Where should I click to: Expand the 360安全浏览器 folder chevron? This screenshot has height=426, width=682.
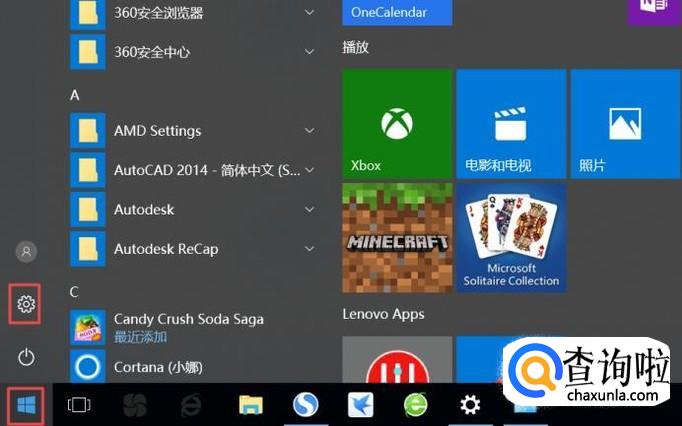(x=310, y=13)
